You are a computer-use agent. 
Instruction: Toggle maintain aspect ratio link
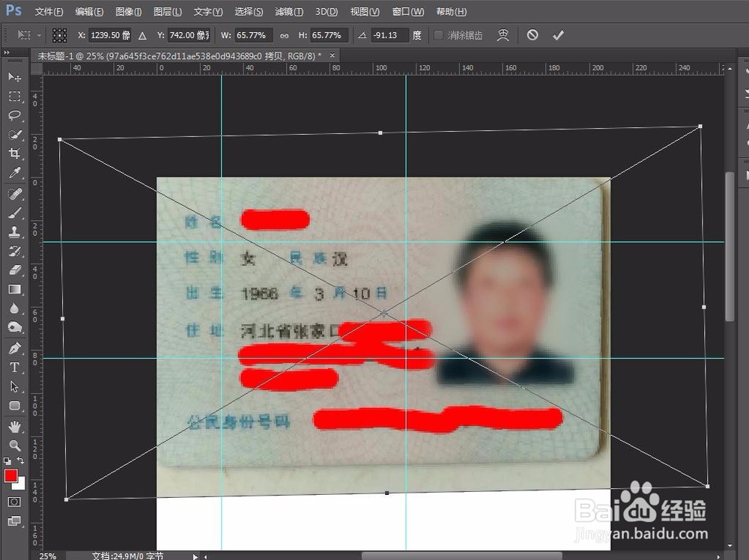(284, 35)
